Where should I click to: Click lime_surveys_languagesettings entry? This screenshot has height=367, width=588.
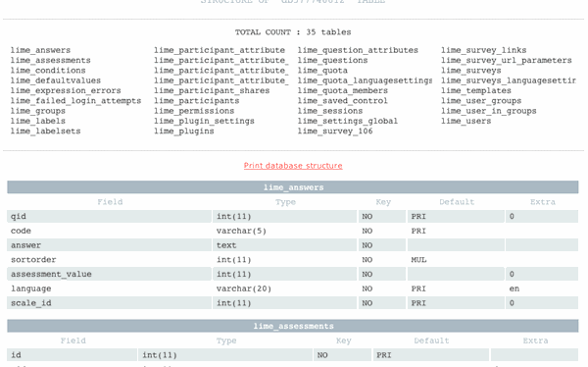[x=509, y=80]
